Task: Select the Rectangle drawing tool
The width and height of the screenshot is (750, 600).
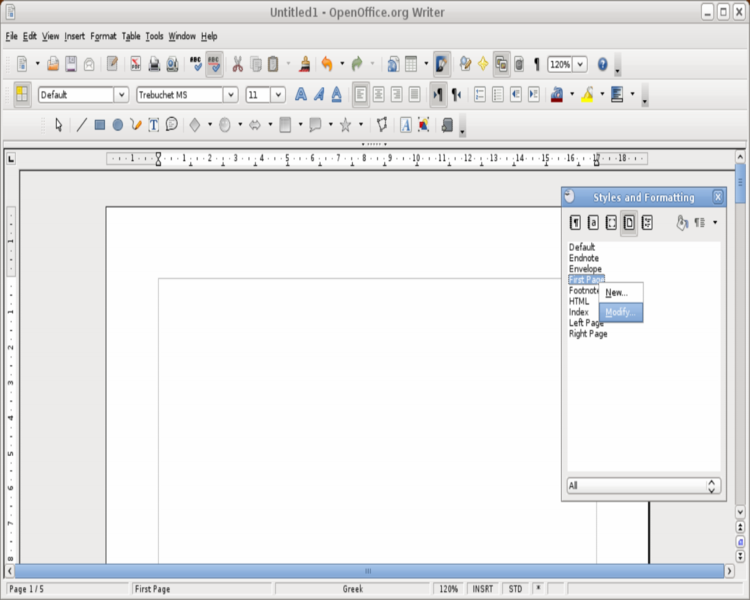Action: pos(99,125)
